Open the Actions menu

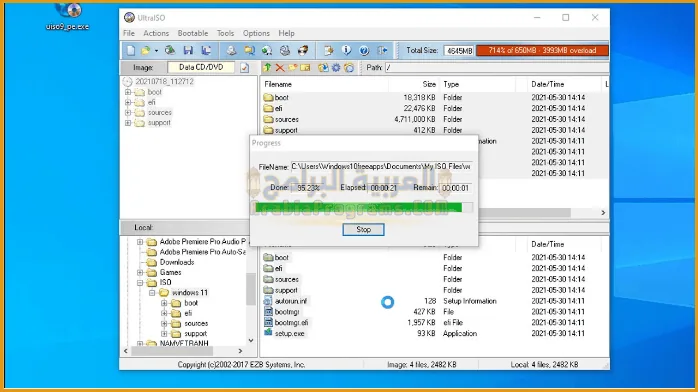click(x=156, y=33)
